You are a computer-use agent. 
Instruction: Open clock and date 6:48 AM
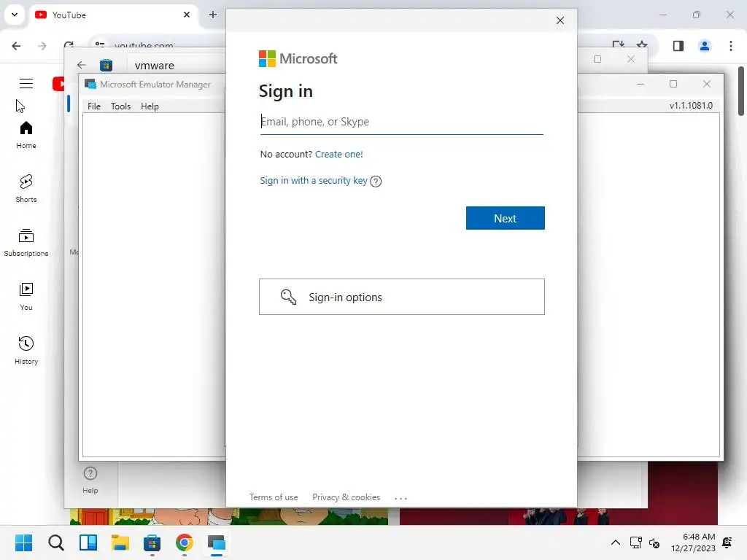693,542
